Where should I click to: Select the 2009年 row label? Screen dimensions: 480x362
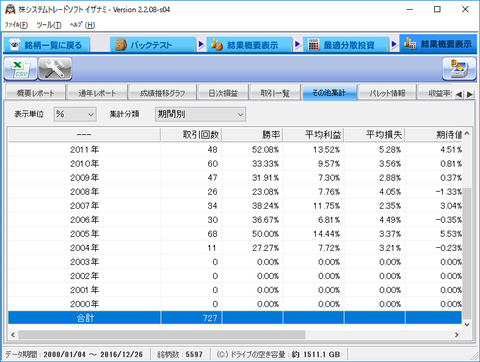[84, 178]
